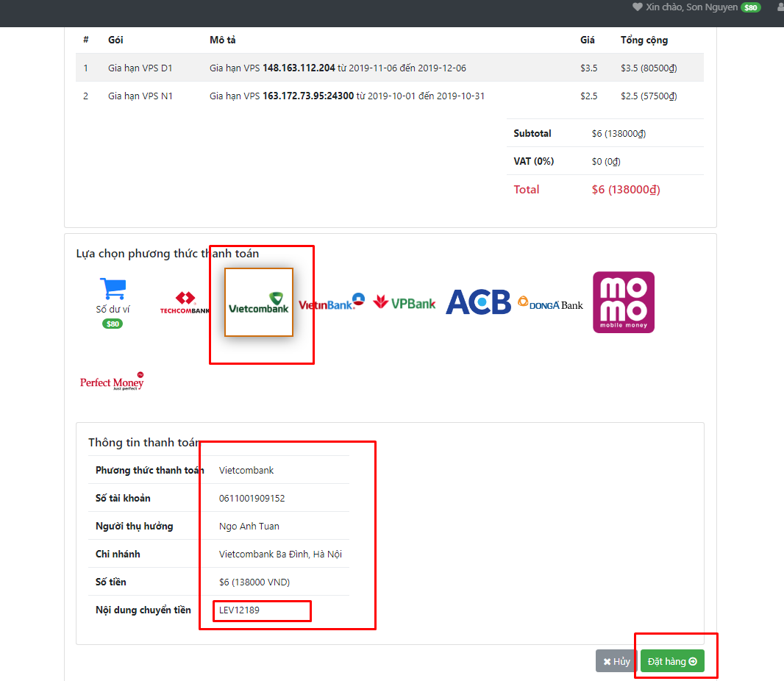
Task: Choose Techcombank payment logo
Action: [x=185, y=302]
